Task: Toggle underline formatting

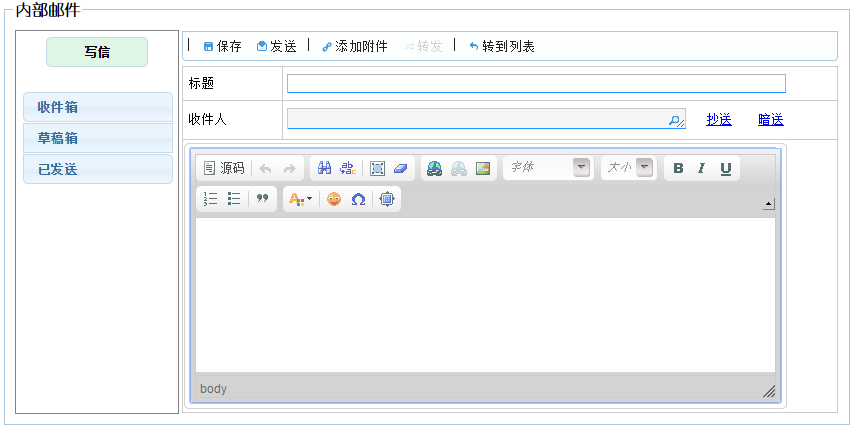Action: [x=726, y=168]
